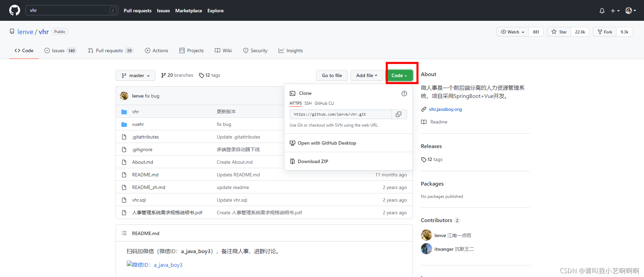The height and width of the screenshot is (277, 644).
Task: Toggle the green Code dropdown
Action: (399, 75)
